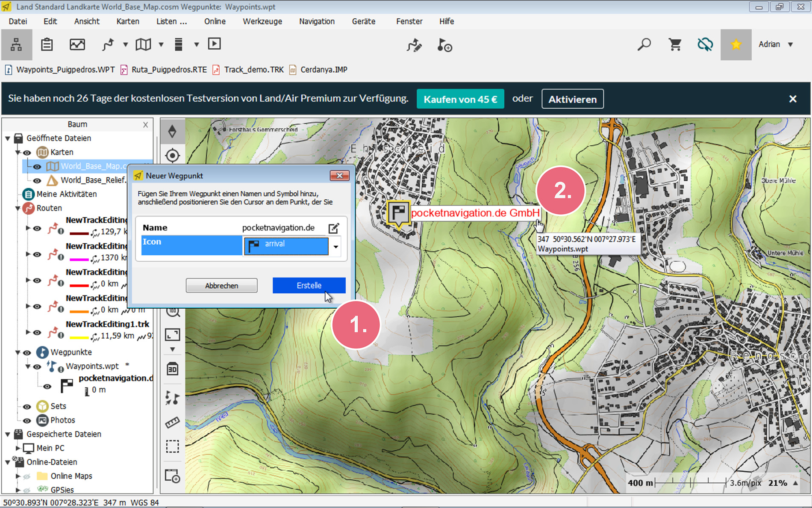
Task: Open the Navigation menu
Action: coord(317,21)
